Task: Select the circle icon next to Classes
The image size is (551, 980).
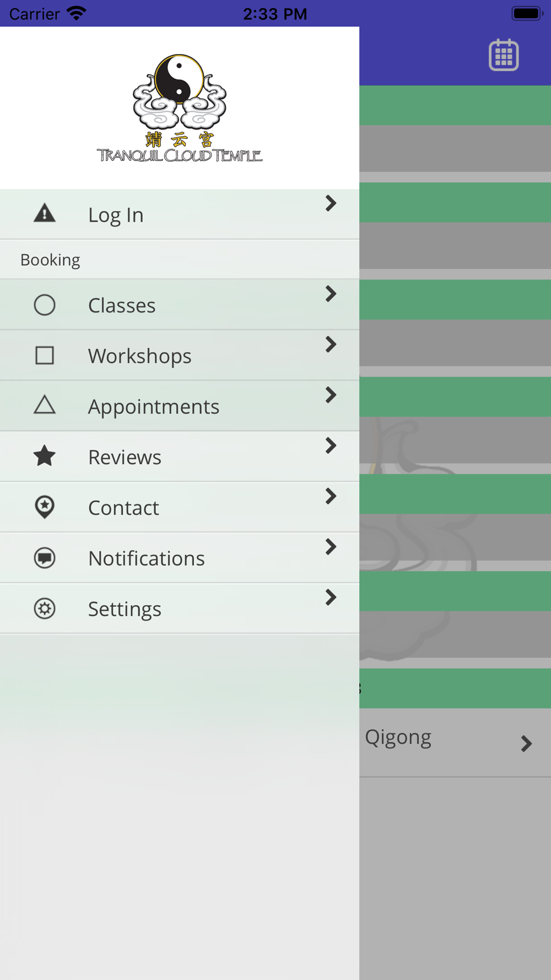Action: tap(45, 305)
